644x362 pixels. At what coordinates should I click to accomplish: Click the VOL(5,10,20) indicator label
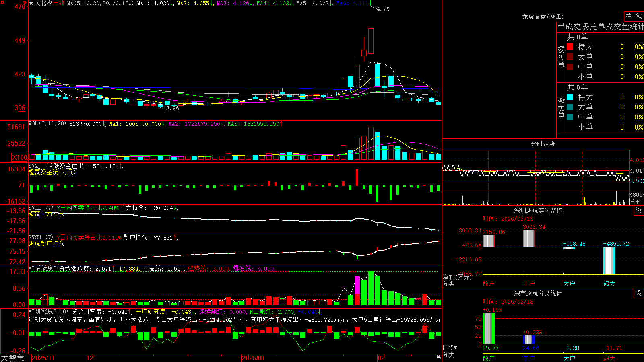[47, 124]
